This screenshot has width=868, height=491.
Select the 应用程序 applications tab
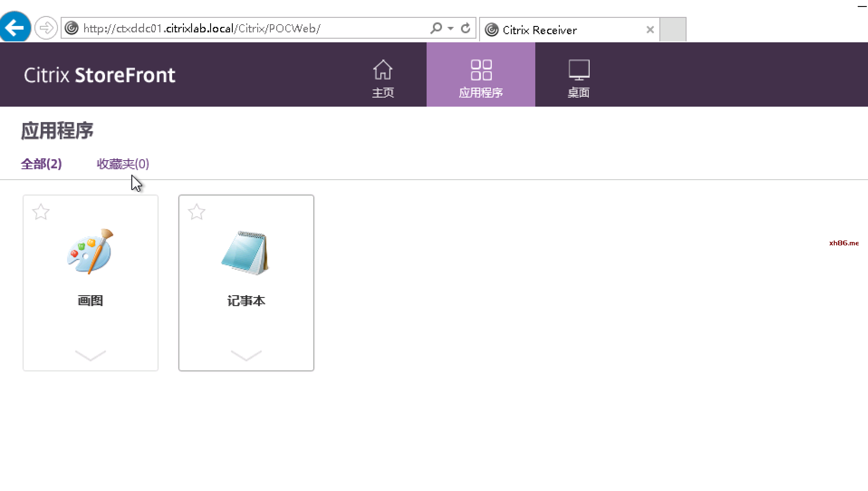point(481,76)
